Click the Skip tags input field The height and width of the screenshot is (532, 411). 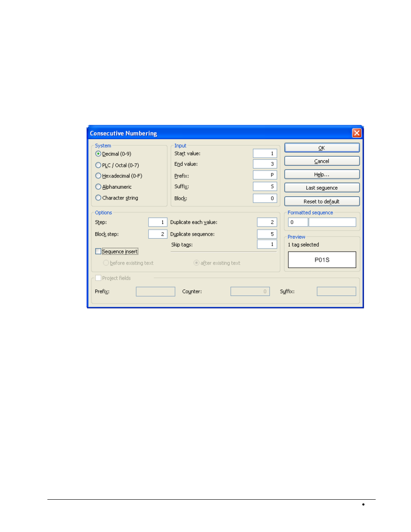pyautogui.click(x=267, y=244)
